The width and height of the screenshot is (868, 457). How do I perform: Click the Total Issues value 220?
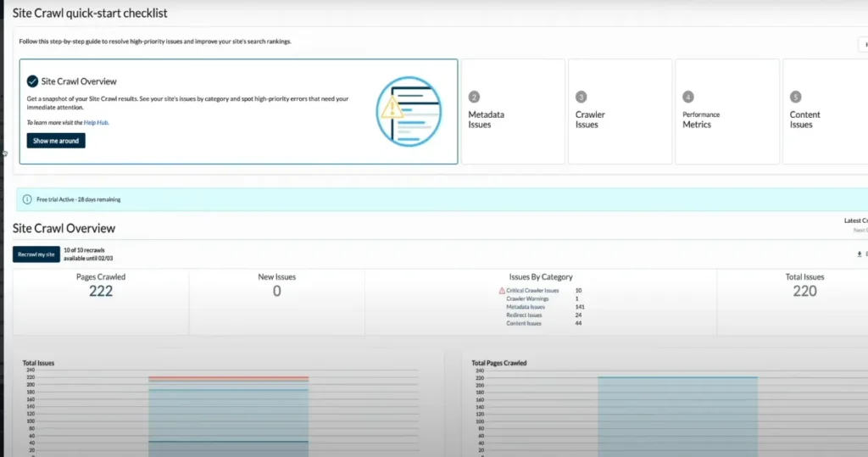pyautogui.click(x=805, y=292)
